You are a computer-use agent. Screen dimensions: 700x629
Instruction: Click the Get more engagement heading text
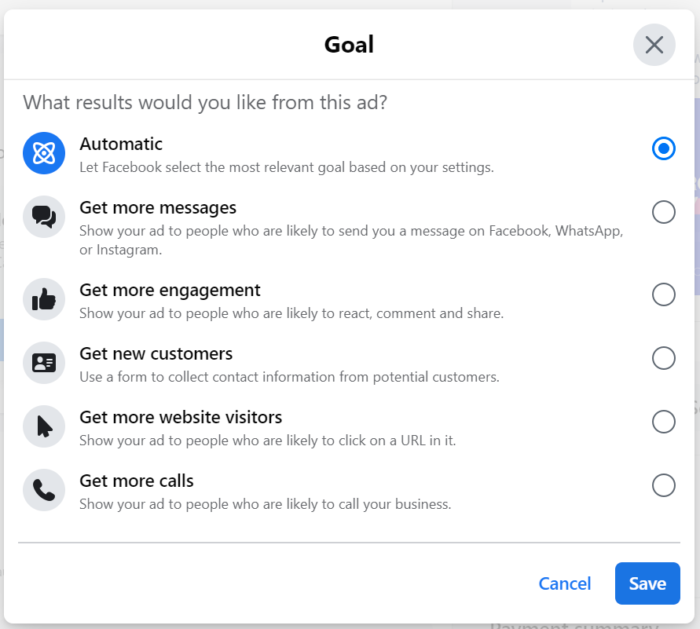pyautogui.click(x=170, y=290)
